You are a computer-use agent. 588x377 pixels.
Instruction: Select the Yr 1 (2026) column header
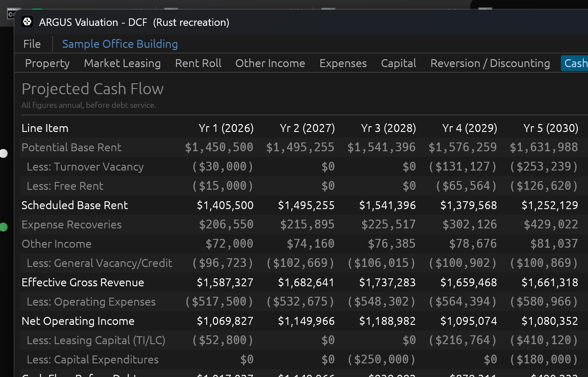click(226, 128)
